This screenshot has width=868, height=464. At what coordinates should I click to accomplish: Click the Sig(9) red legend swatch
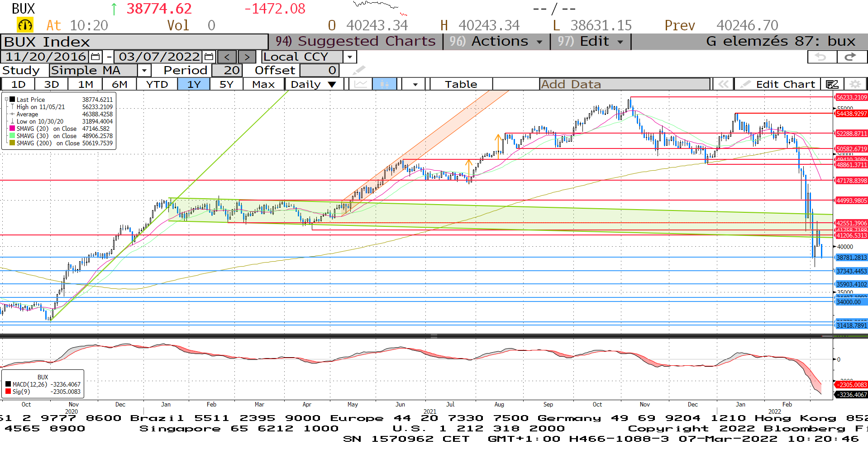coord(8,392)
